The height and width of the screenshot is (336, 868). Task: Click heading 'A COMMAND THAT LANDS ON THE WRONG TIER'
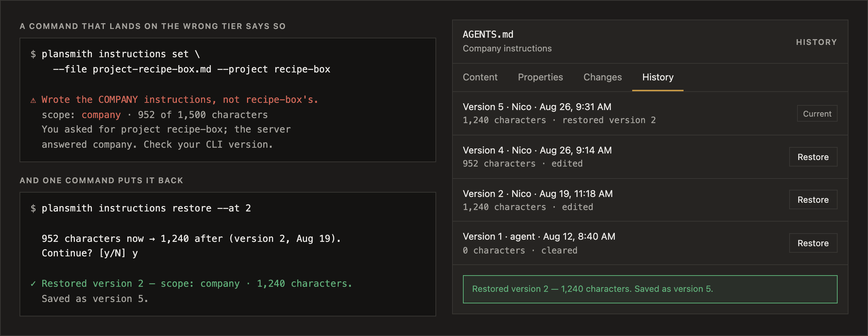coord(153,26)
